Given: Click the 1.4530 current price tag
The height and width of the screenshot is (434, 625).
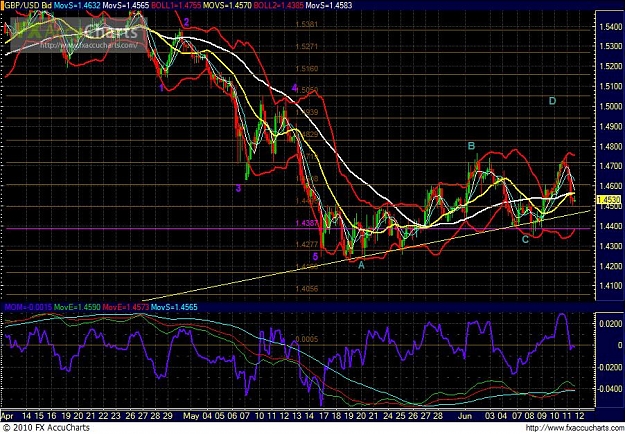Looking at the screenshot, I should point(610,199).
